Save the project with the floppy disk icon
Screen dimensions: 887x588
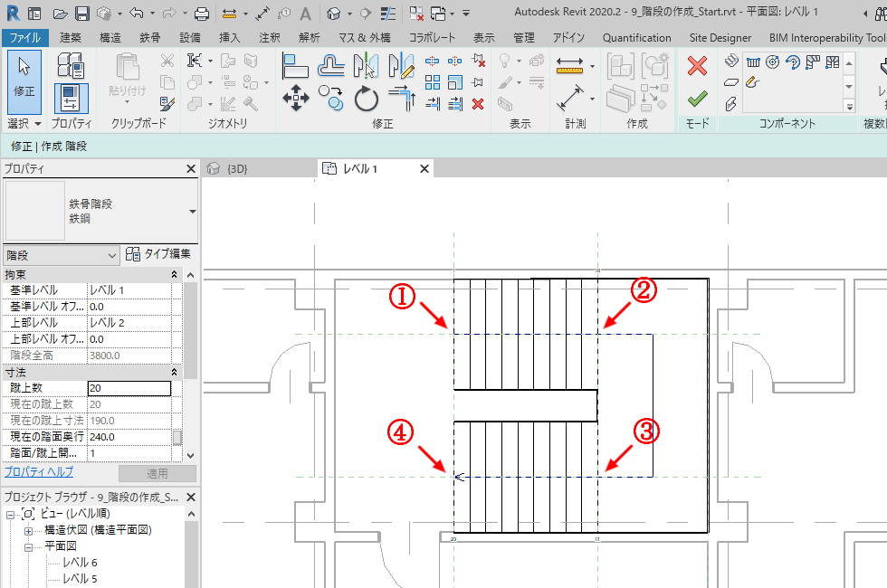click(82, 13)
